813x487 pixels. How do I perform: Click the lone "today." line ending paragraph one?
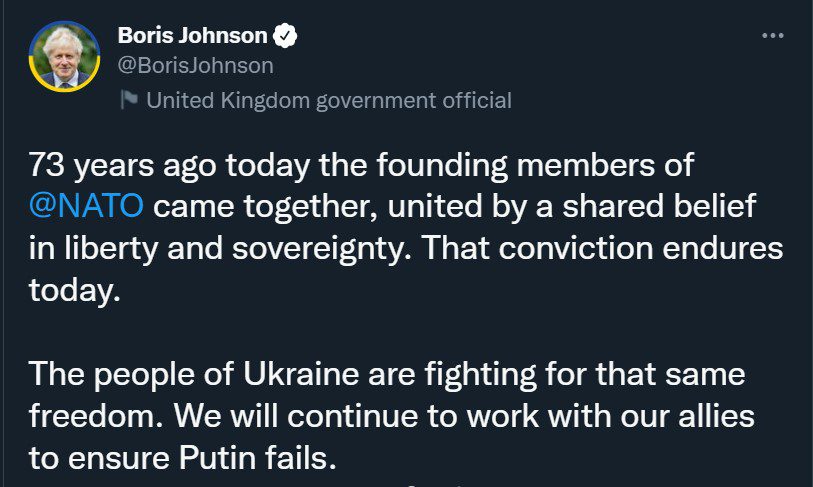(x=74, y=290)
